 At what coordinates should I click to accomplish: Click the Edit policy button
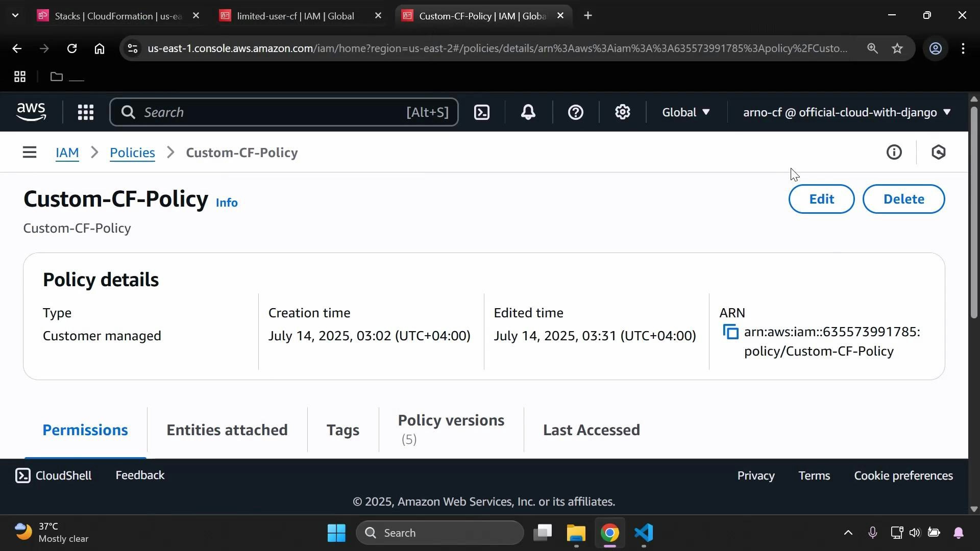(821, 199)
